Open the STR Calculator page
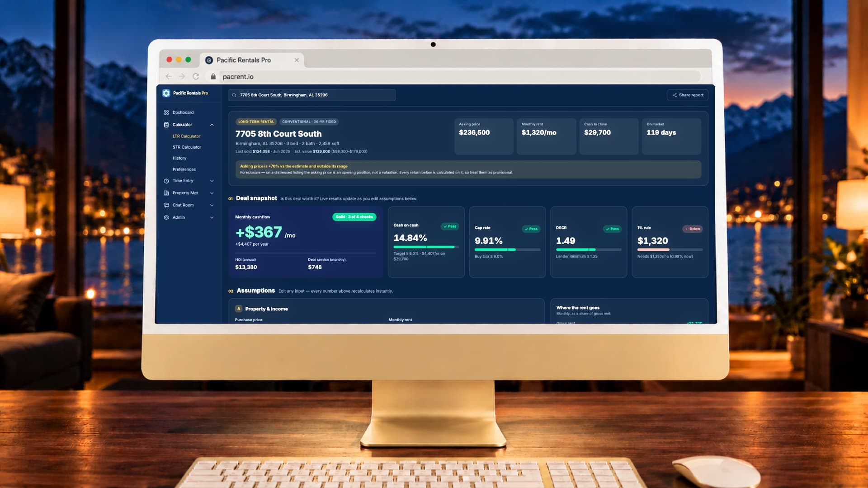The height and width of the screenshot is (488, 868). pyautogui.click(x=187, y=147)
